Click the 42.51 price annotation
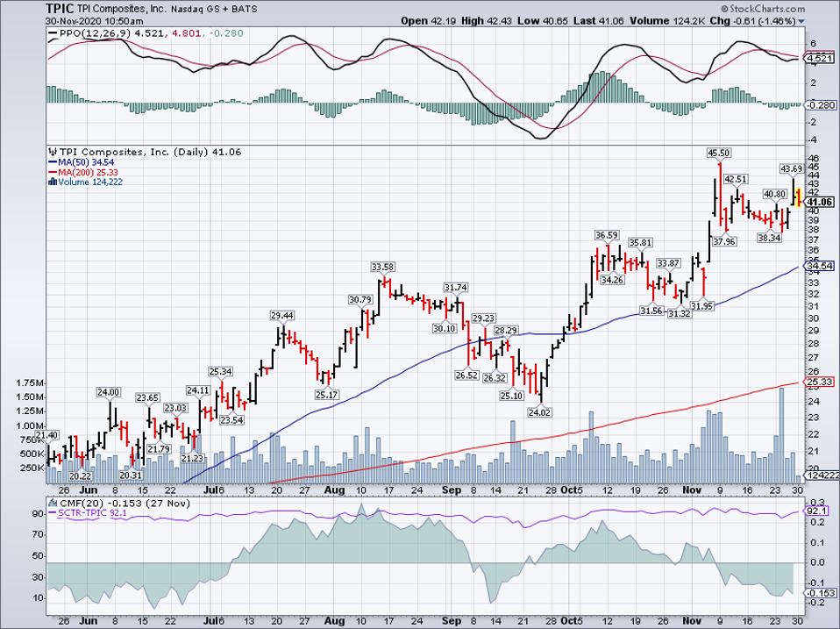 click(735, 179)
